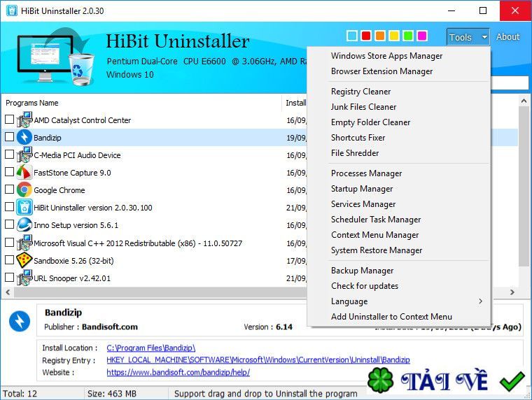Select the light blue theme color swatch
Screen dimensions: 532x400
[x=352, y=36]
